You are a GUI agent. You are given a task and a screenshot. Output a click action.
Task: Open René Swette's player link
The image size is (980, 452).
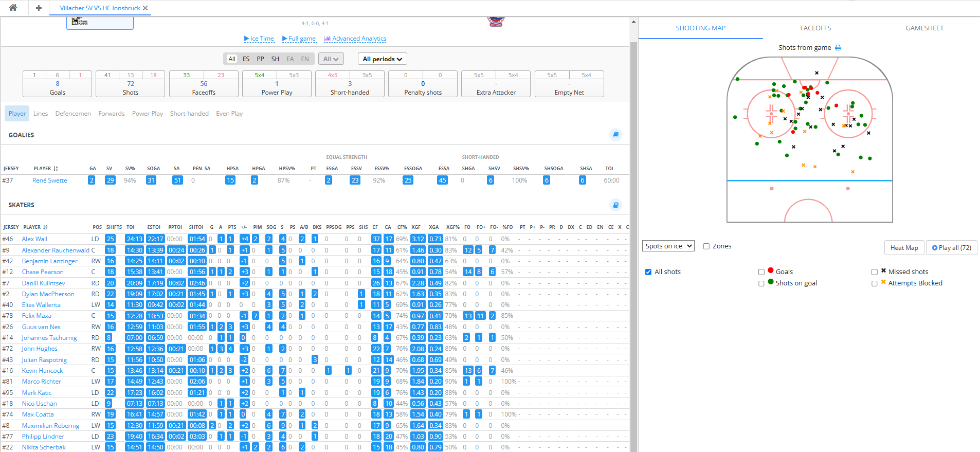tap(50, 180)
